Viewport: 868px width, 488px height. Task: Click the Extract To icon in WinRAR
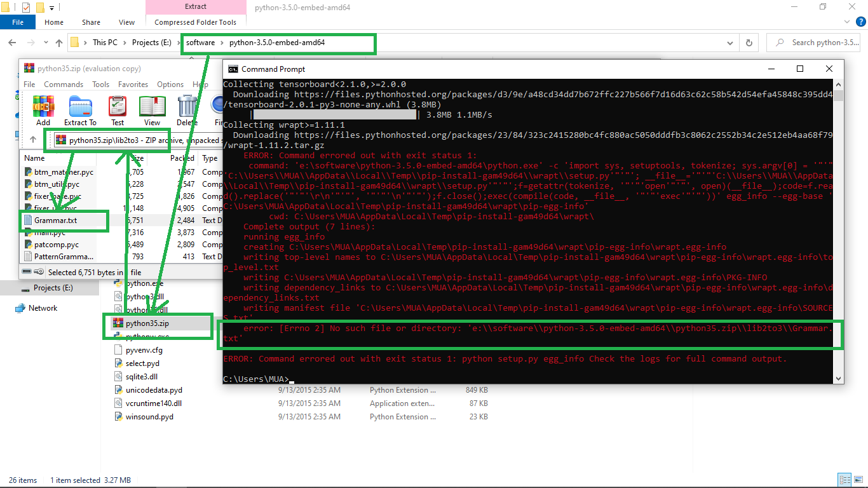80,106
